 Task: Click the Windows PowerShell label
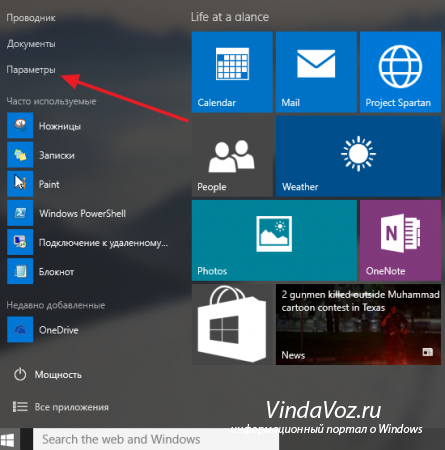tap(82, 213)
